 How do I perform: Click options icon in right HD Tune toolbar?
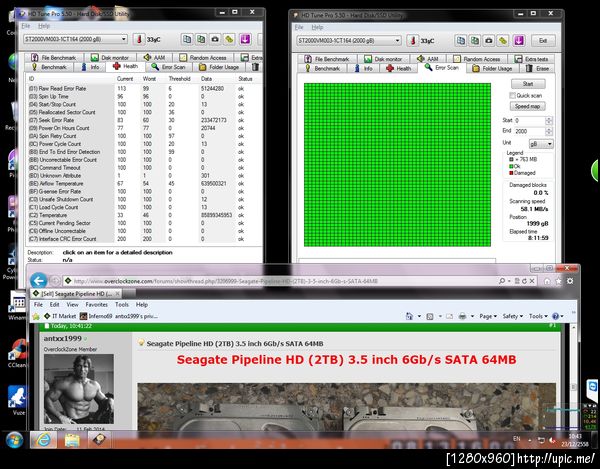click(503, 41)
